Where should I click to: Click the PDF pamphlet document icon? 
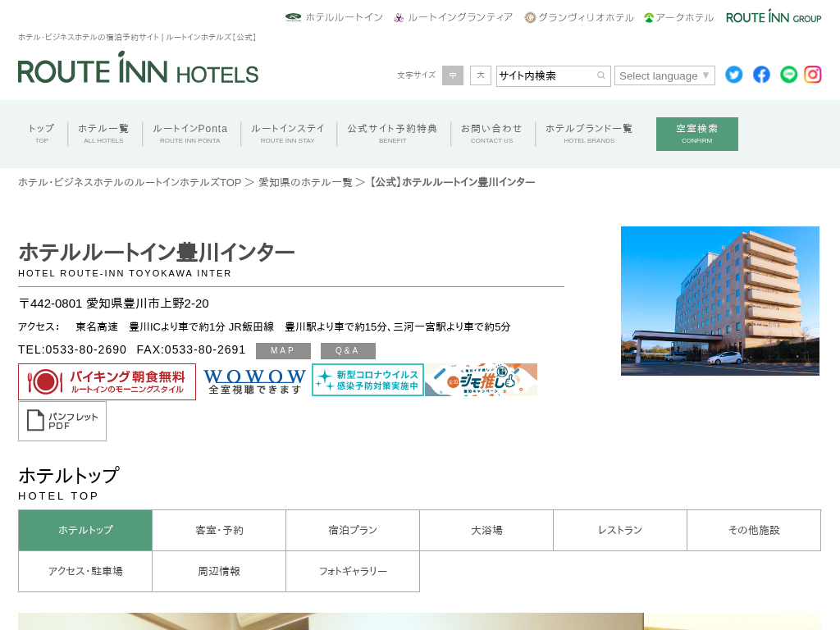tap(35, 420)
